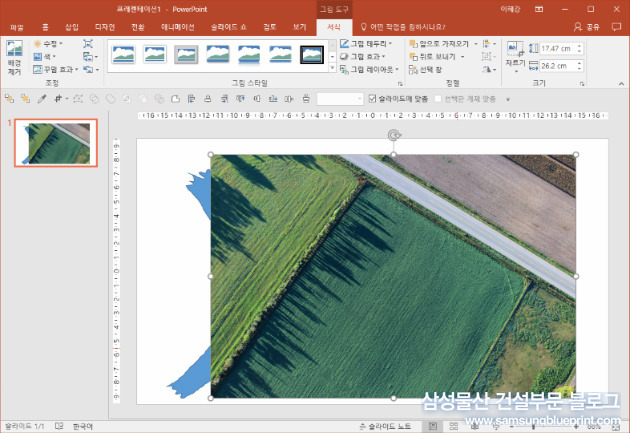The image size is (630, 433).
Task: Open the comments speech-bubble icon
Action: point(616,27)
